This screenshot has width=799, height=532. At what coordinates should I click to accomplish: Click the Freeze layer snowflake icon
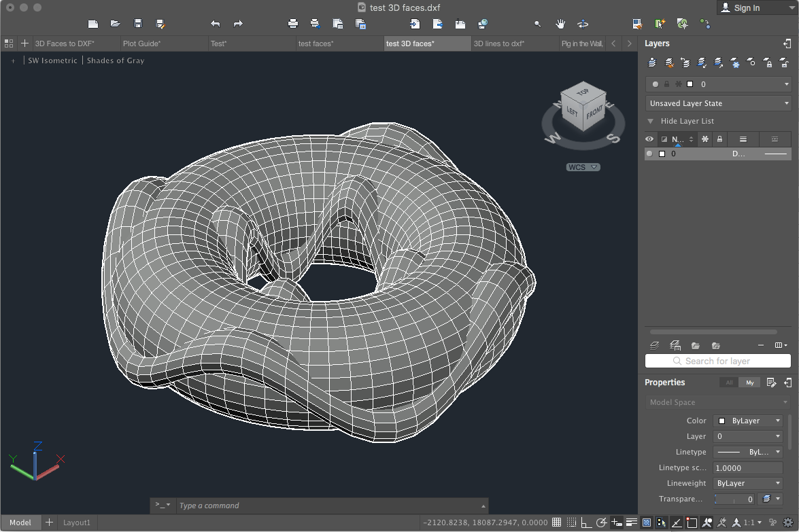tap(735, 63)
